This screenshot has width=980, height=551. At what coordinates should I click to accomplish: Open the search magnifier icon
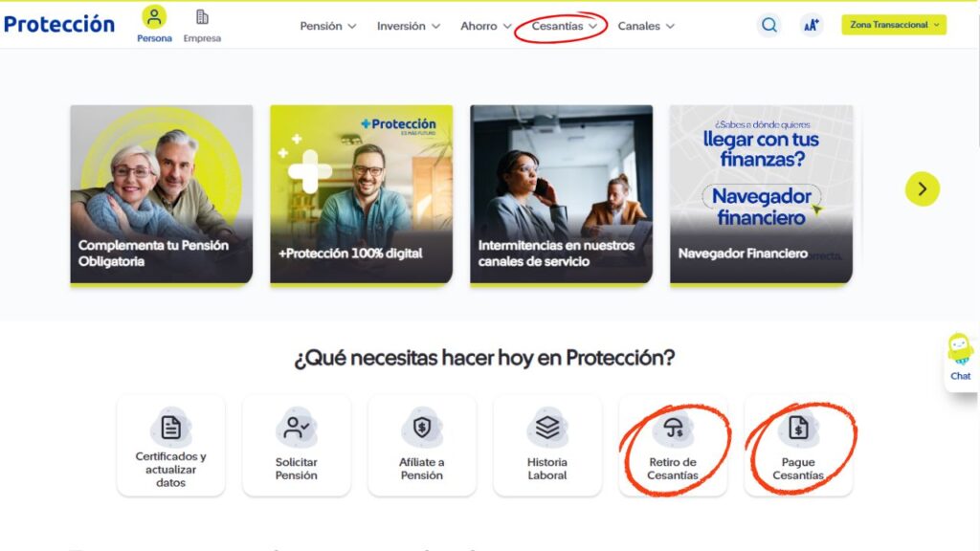768,25
